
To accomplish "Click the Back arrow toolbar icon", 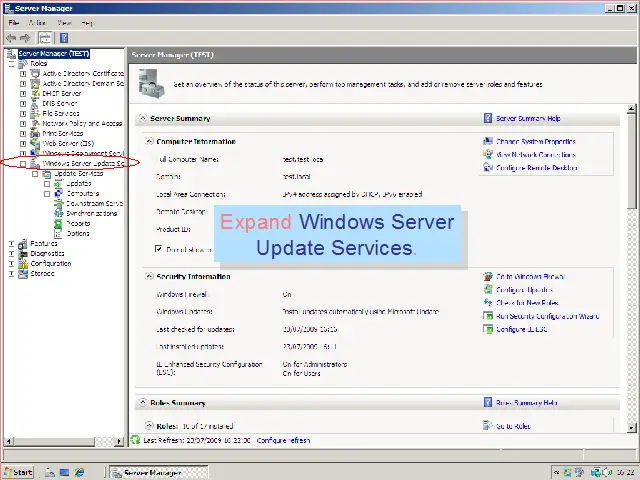I will click(11, 38).
